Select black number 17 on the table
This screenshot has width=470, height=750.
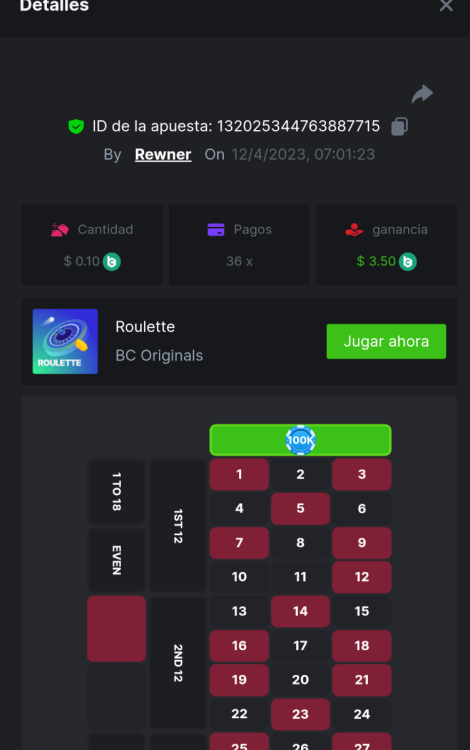300,646
